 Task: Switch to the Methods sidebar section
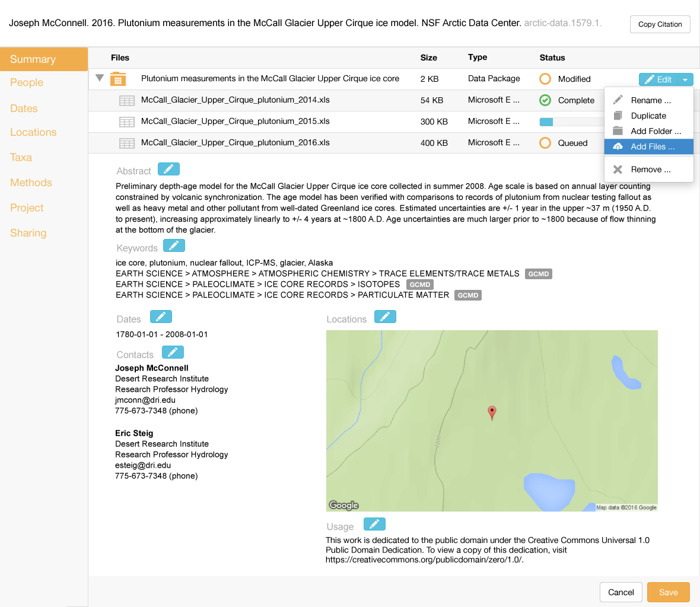(31, 183)
